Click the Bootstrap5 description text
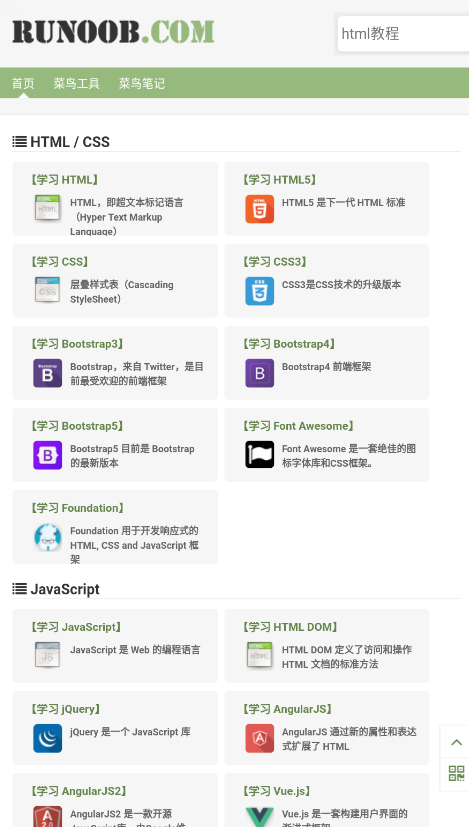The height and width of the screenshot is (827, 469). (x=132, y=456)
